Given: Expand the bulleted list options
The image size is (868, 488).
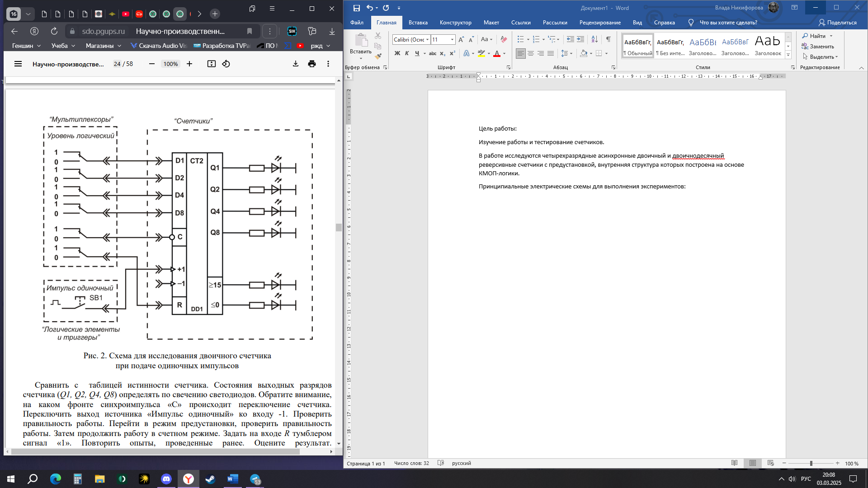Looking at the screenshot, I should click(x=528, y=40).
